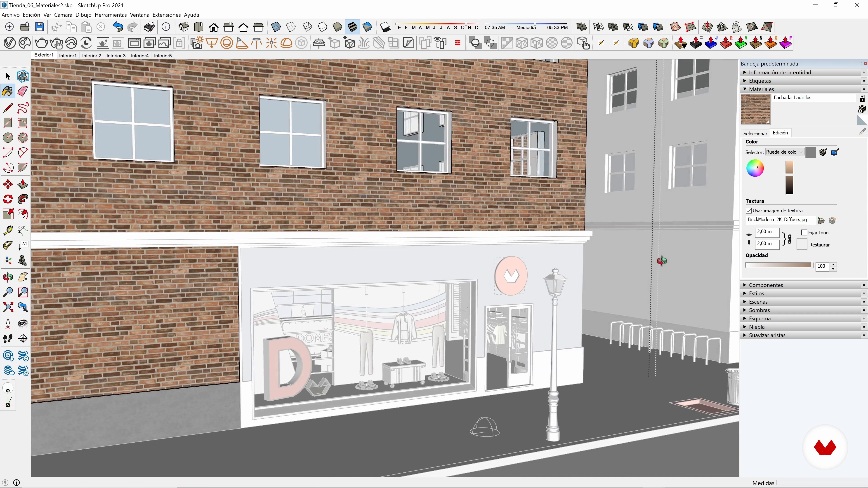
Task: Toggle X-Ray face style
Action: pos(276,27)
